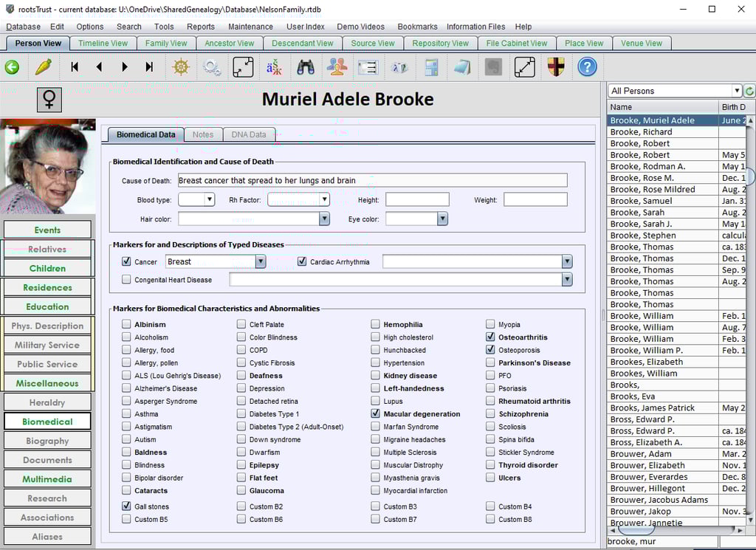This screenshot has height=550, width=756.
Task: Jump to the last person record
Action: tap(149, 67)
